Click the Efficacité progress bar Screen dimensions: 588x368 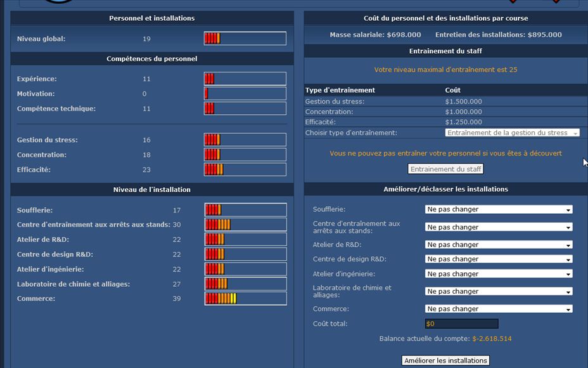pos(245,169)
